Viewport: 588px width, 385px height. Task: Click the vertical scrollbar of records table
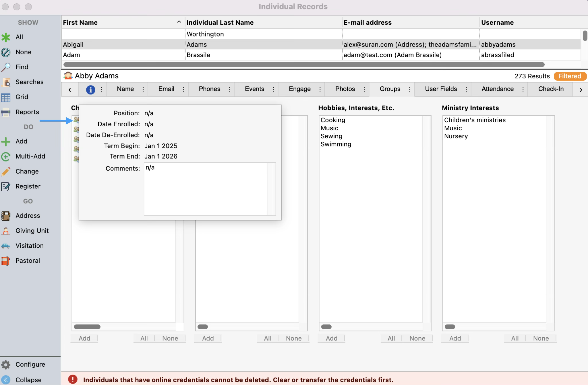(585, 36)
